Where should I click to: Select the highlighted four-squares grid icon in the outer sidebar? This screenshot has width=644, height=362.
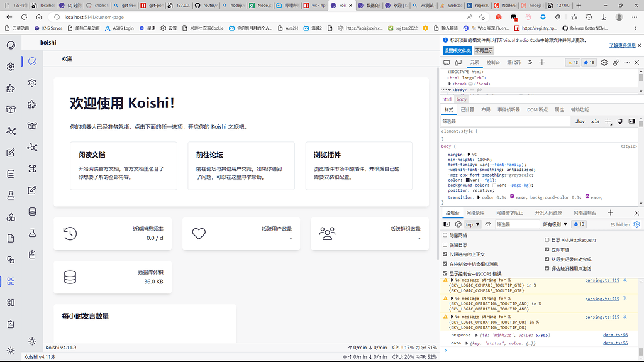click(11, 281)
